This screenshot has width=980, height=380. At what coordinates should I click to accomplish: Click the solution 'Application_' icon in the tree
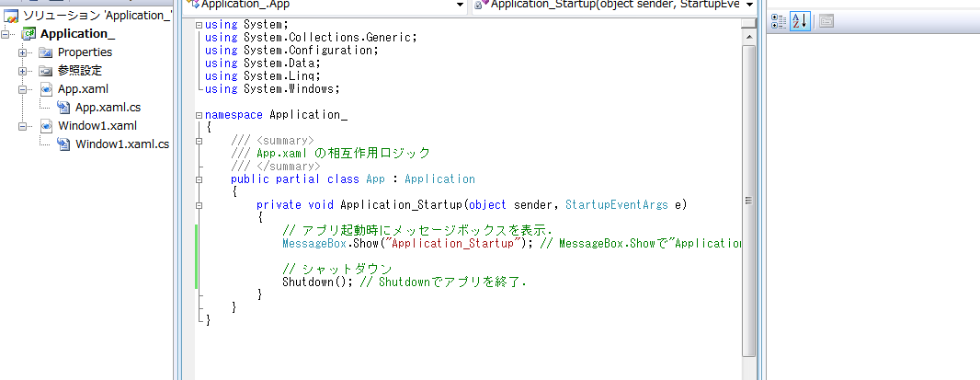(11, 16)
